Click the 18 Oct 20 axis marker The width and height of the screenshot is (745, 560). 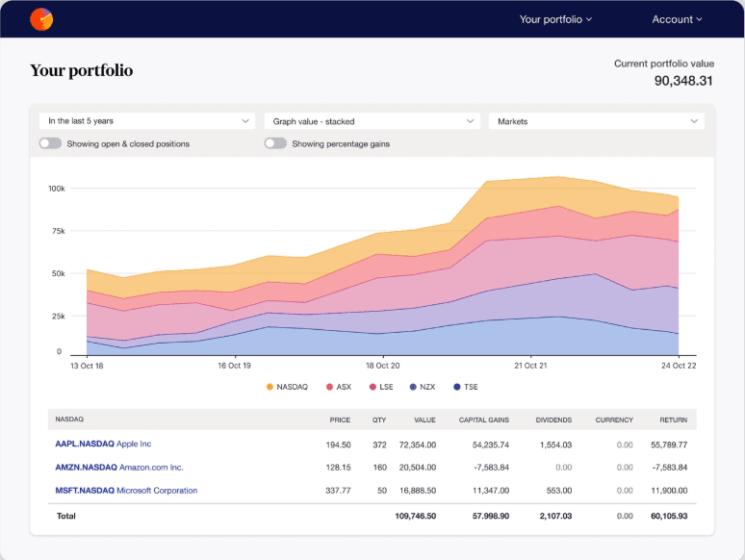pyautogui.click(x=382, y=366)
